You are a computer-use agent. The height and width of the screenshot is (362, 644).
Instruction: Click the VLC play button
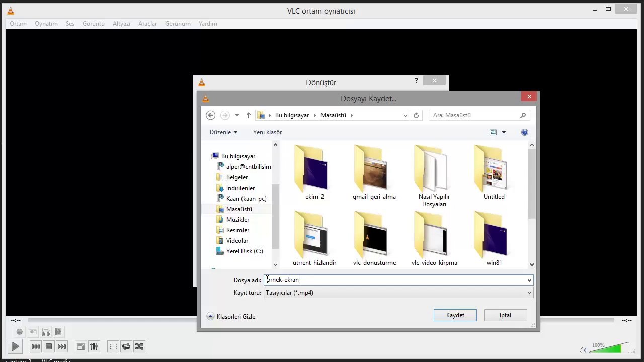(x=15, y=346)
